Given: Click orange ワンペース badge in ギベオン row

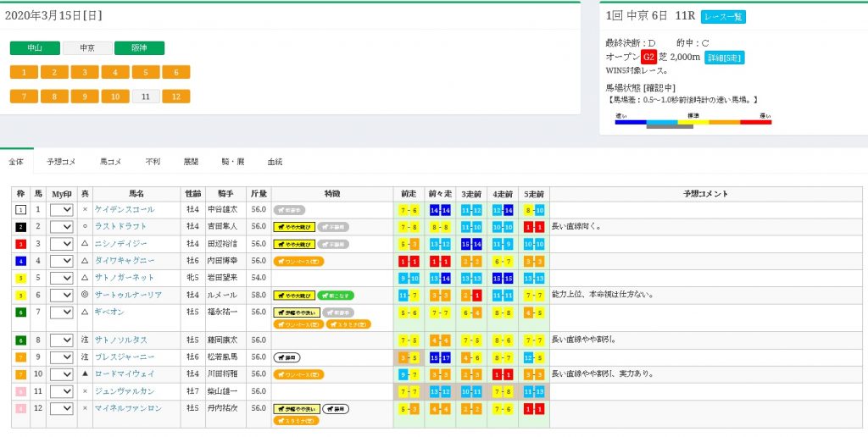Looking at the screenshot, I should point(299,324).
